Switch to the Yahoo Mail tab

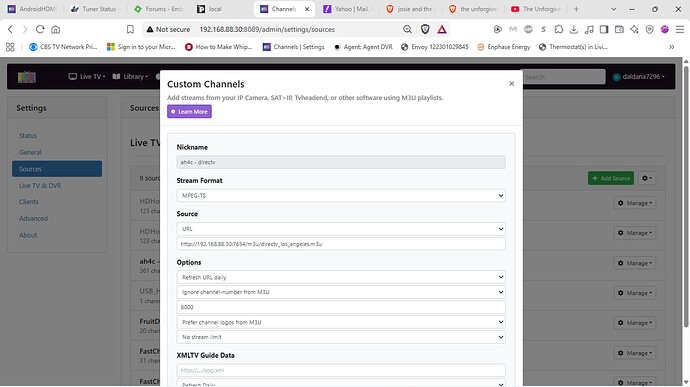[348, 9]
